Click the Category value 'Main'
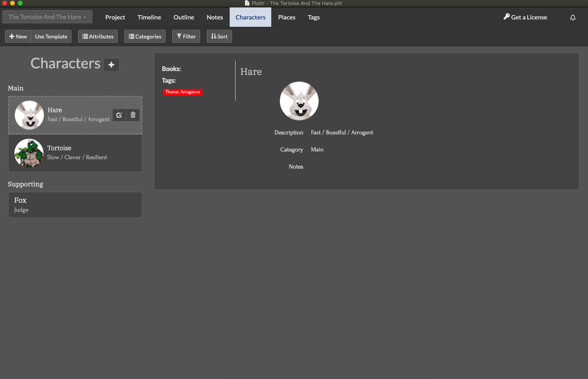The height and width of the screenshot is (379, 588). coord(317,150)
